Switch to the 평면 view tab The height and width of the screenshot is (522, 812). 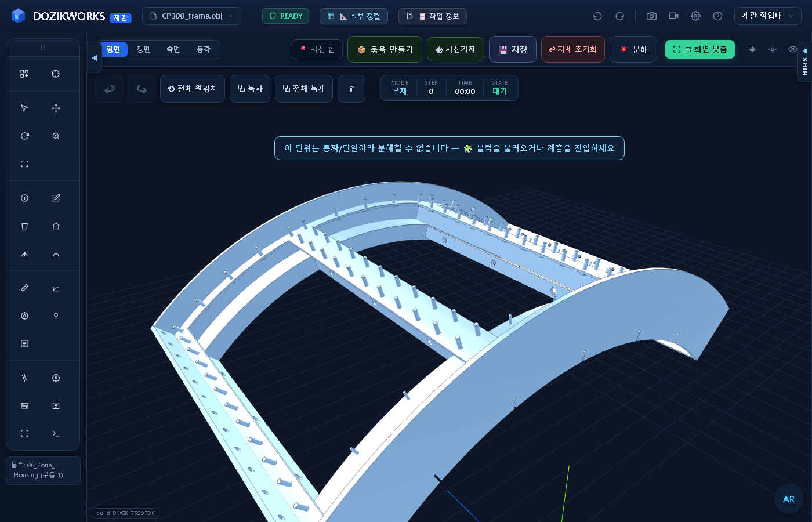[113, 49]
